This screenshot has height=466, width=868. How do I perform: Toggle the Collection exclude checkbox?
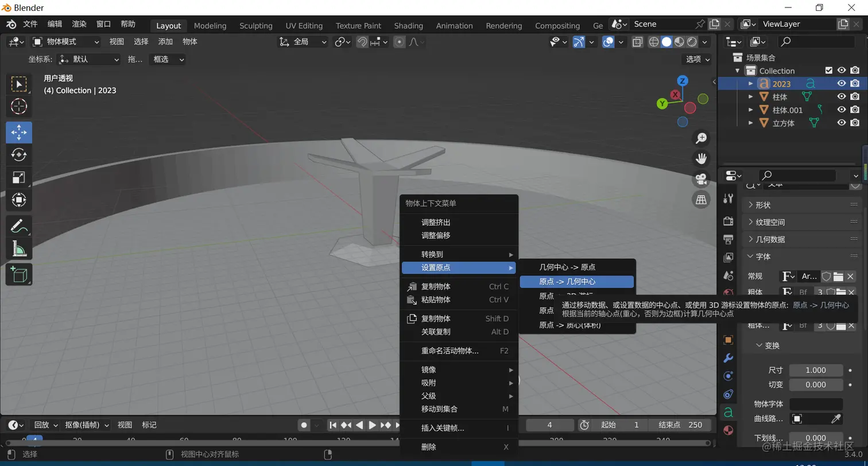828,71
